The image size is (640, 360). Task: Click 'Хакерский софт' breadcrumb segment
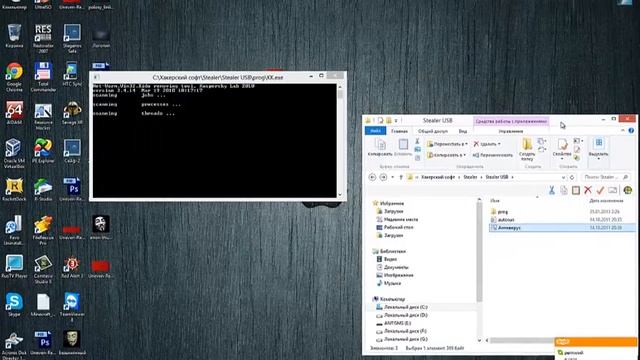tap(438, 177)
